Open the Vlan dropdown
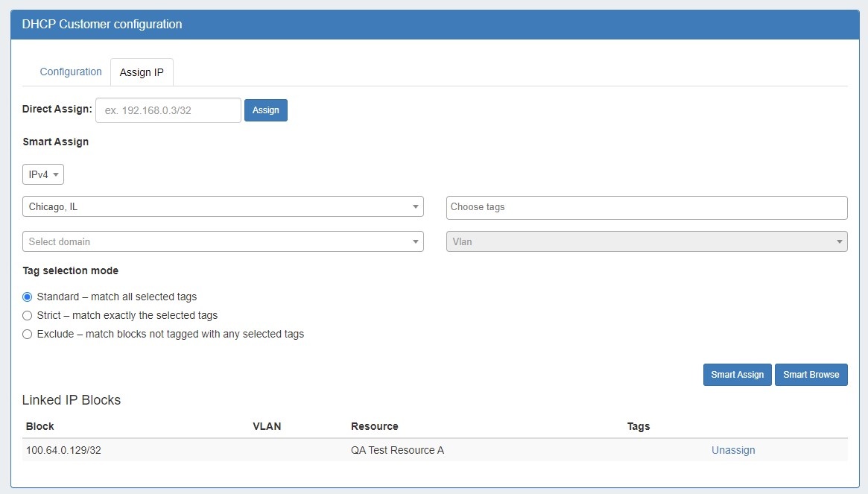This screenshot has width=868, height=494. [x=646, y=241]
